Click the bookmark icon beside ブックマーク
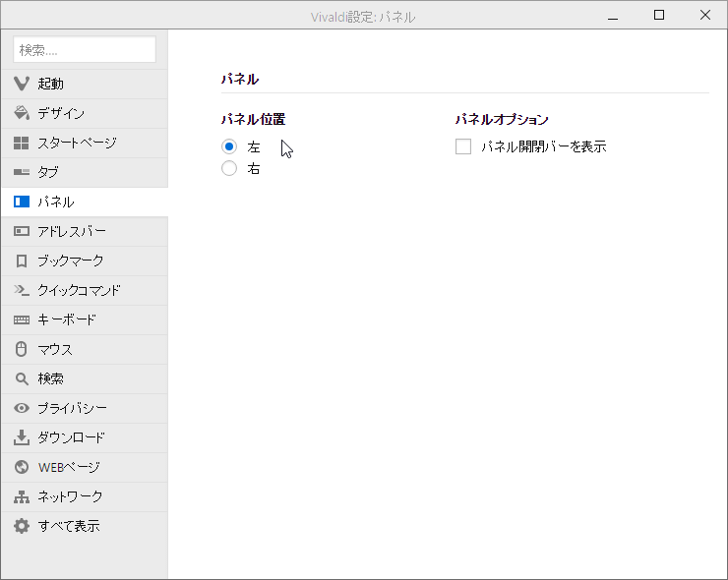The height and width of the screenshot is (580, 728). click(22, 261)
